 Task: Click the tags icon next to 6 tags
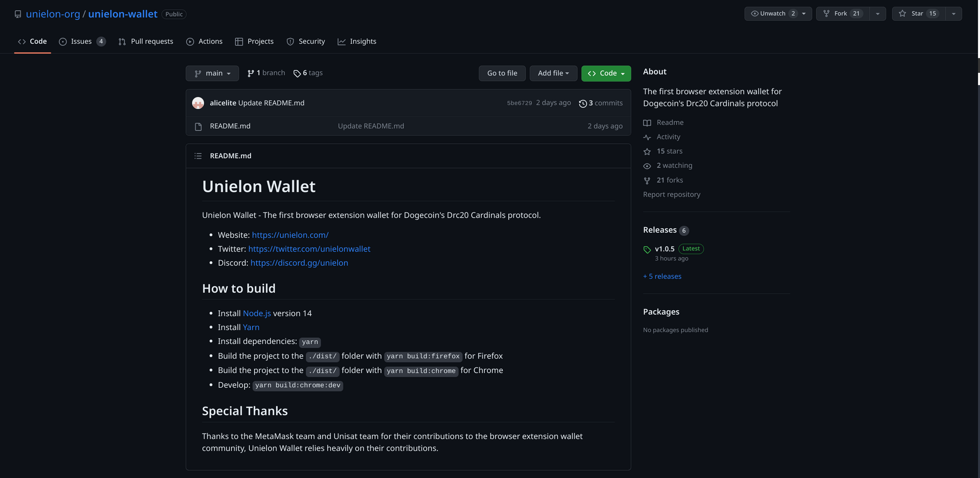tap(297, 73)
